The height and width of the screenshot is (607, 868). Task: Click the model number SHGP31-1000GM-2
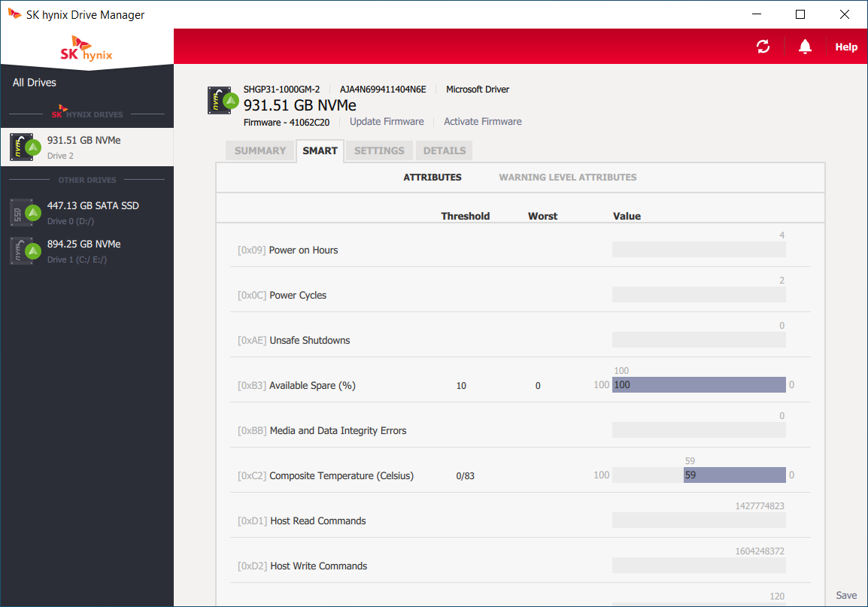click(x=282, y=89)
